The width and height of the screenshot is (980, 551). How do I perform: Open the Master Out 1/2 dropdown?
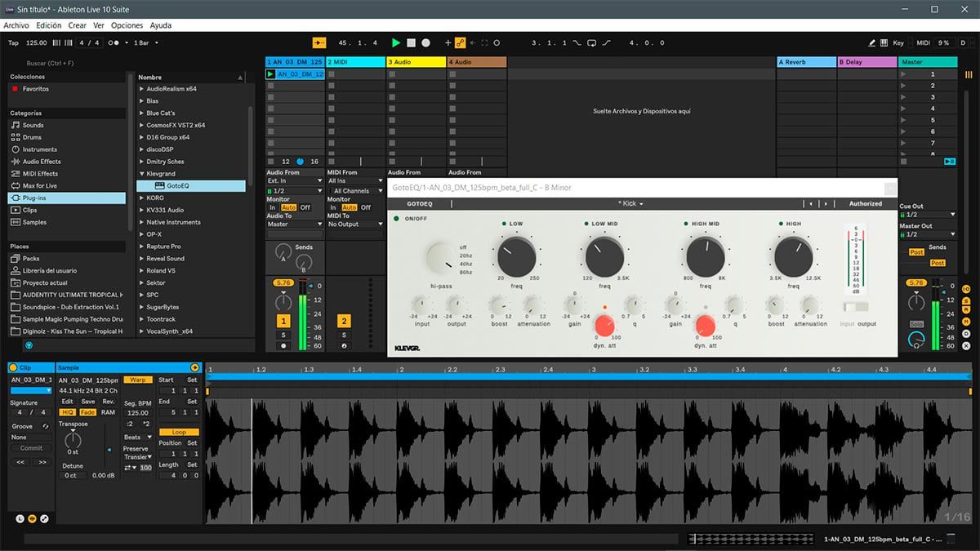(927, 234)
